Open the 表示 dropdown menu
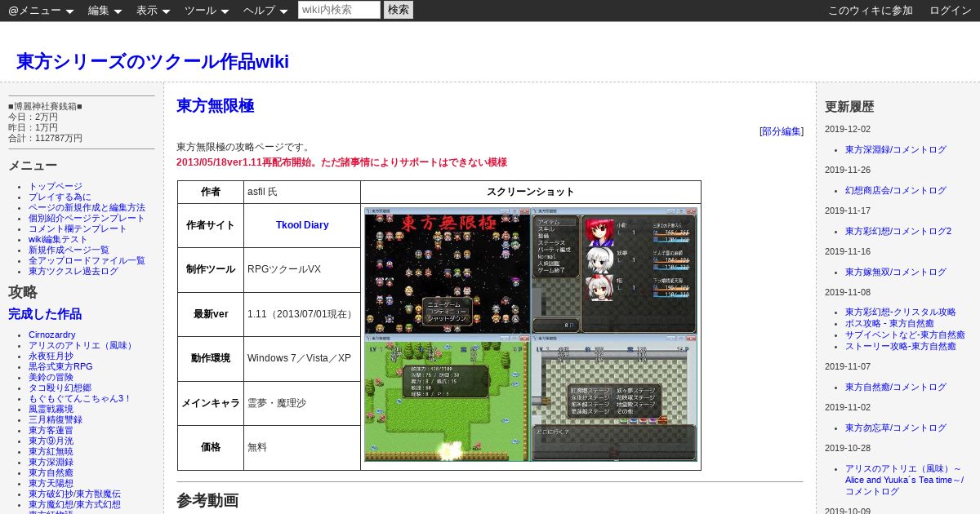The image size is (980, 514). 153,11
